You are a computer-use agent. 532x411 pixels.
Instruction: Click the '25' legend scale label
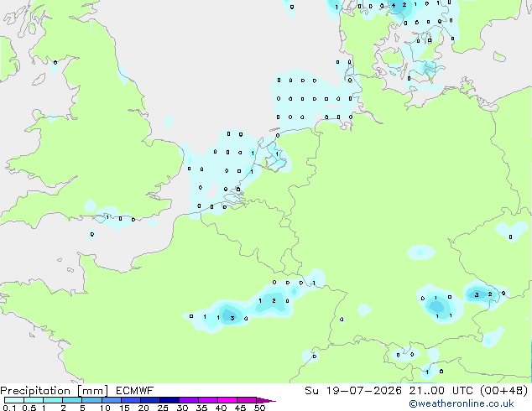(163, 408)
